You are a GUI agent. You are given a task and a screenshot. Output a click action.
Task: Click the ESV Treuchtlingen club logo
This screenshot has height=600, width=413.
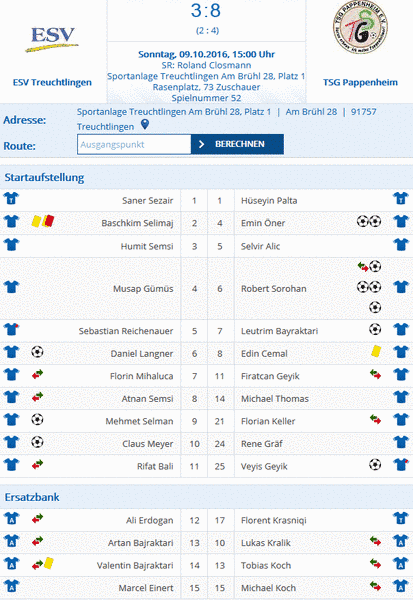52,39
